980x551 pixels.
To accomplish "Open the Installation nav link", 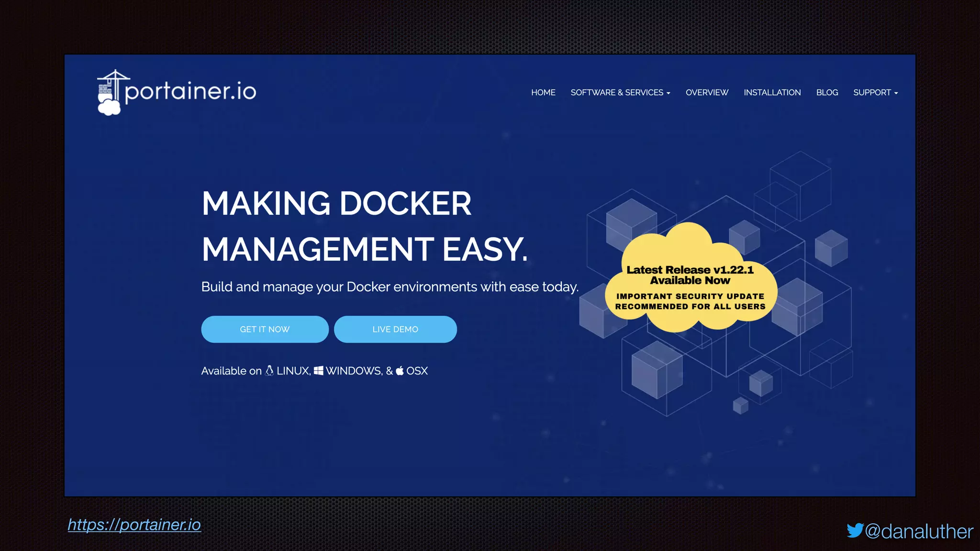I will pos(772,92).
